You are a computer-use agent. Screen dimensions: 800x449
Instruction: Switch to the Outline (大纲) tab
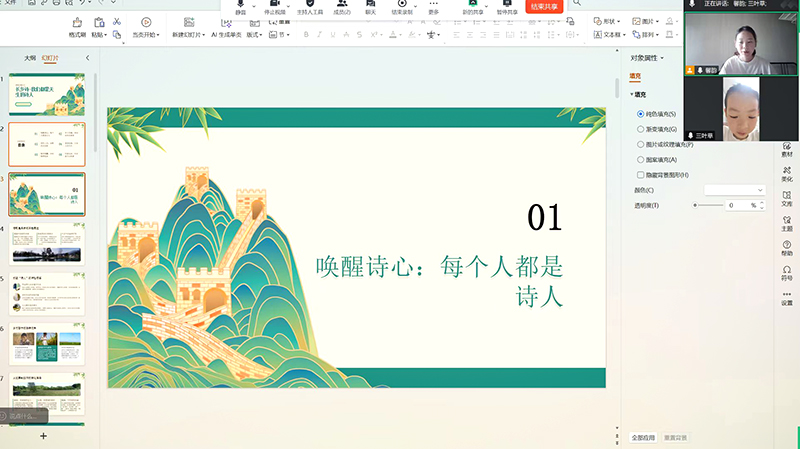coord(30,58)
